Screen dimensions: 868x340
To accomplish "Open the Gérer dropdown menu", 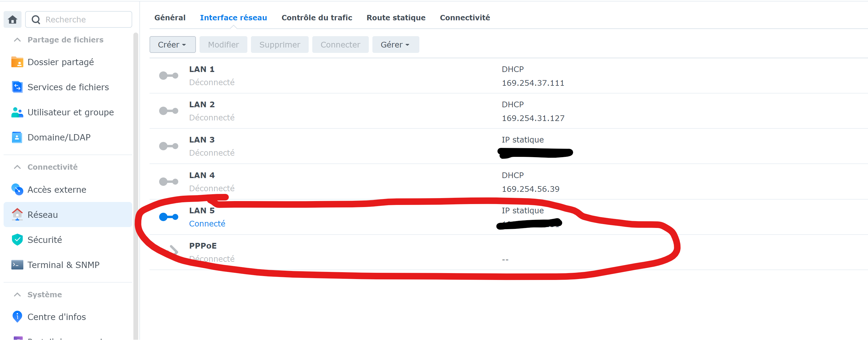I will click(395, 45).
